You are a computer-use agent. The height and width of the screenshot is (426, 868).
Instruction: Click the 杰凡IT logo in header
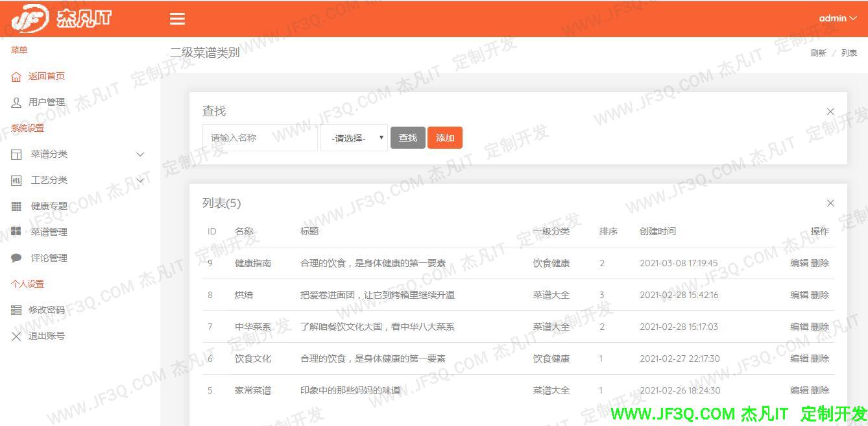(62, 19)
